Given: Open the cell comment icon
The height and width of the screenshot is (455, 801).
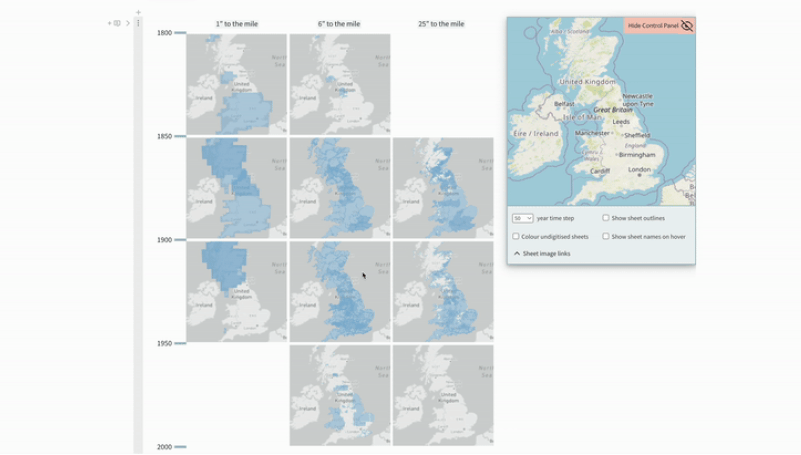Looking at the screenshot, I should pyautogui.click(x=117, y=23).
